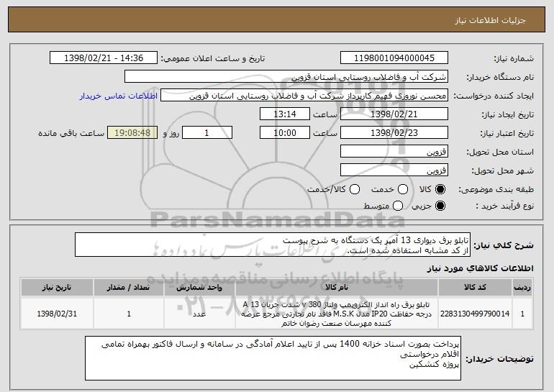Select the جزیی purchase type radio

pyautogui.click(x=440, y=206)
